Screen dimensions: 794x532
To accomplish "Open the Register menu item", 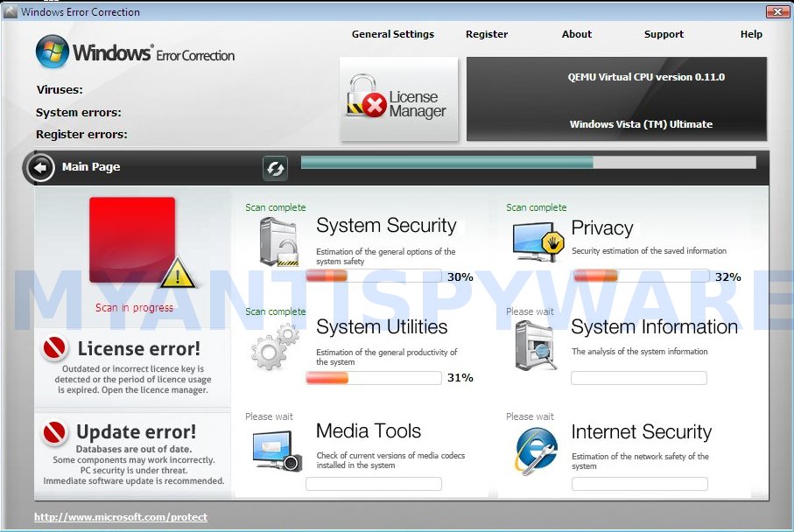I will point(487,34).
